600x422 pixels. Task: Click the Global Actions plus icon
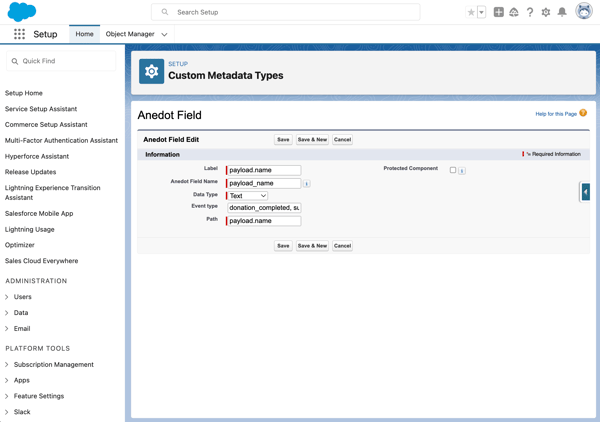coord(498,12)
